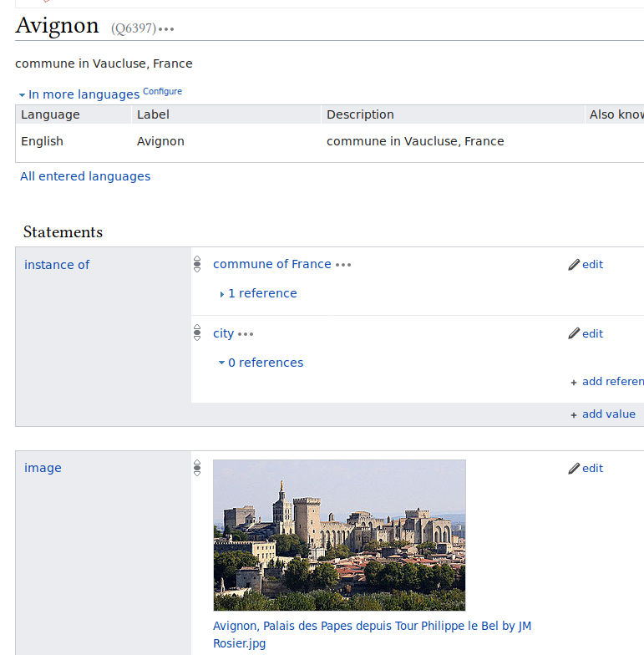Click the pencil edit icon for city statement
This screenshot has height=655, width=644.
(574, 334)
